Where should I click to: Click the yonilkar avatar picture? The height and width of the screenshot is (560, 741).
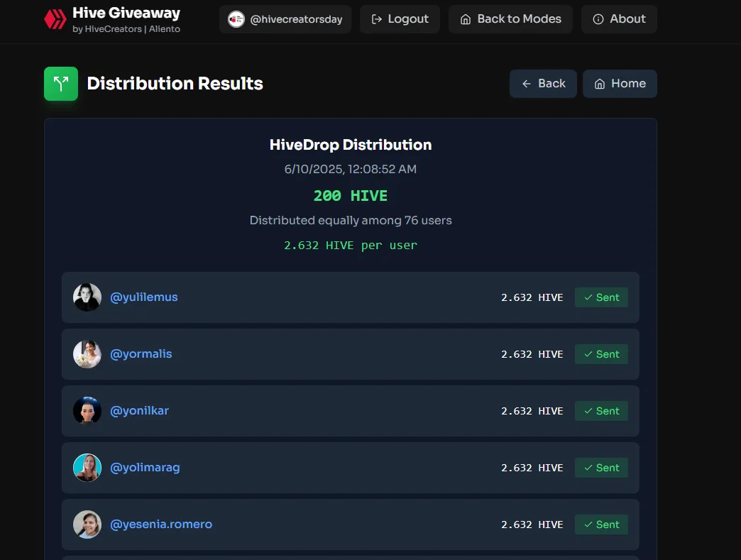point(87,411)
